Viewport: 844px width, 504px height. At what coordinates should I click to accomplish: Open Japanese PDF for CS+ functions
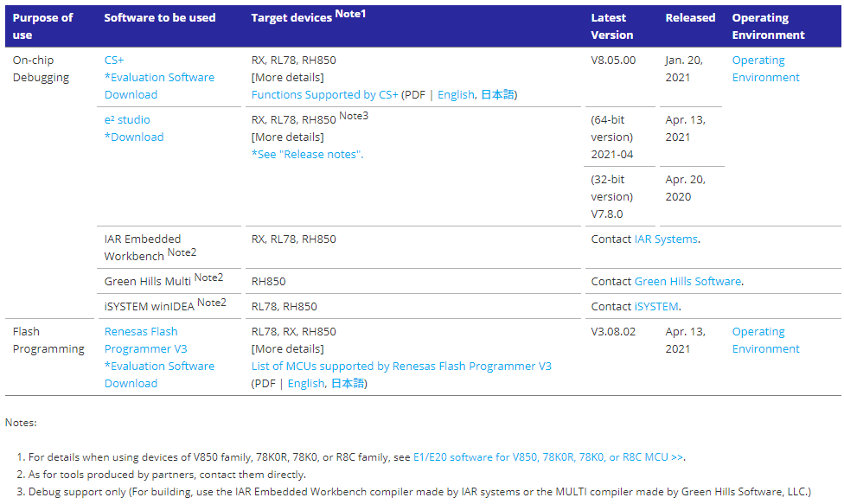coord(497,95)
